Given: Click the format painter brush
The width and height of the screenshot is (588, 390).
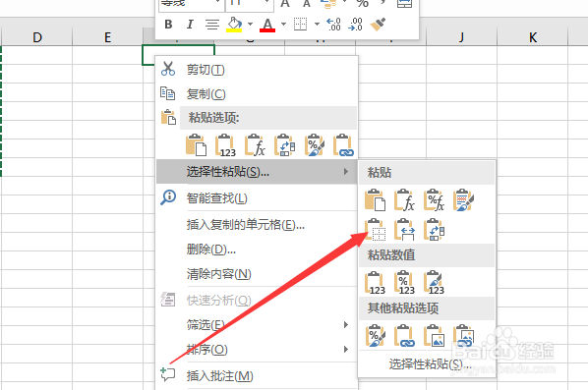Looking at the screenshot, I should (x=378, y=25).
